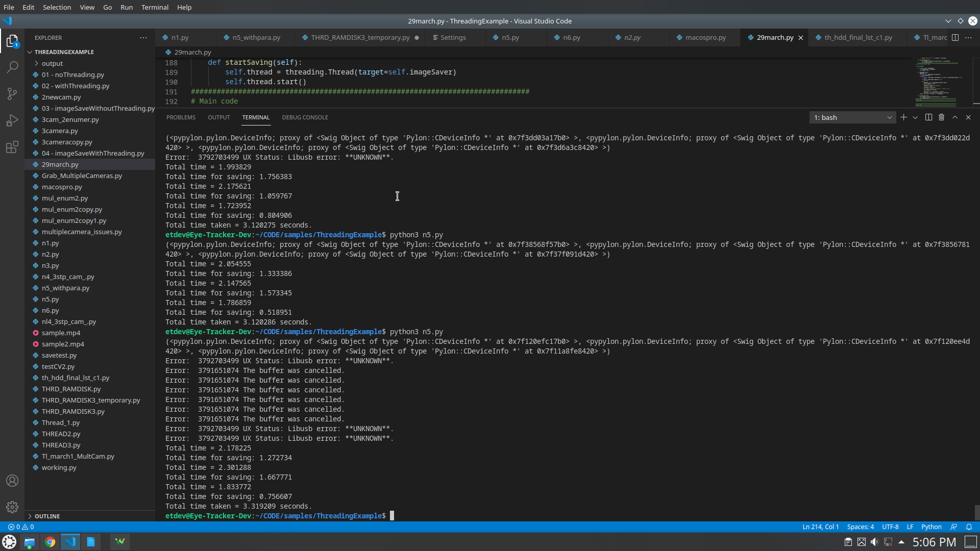This screenshot has width=980, height=551.
Task: Open language selector showing Python
Action: 931,527
